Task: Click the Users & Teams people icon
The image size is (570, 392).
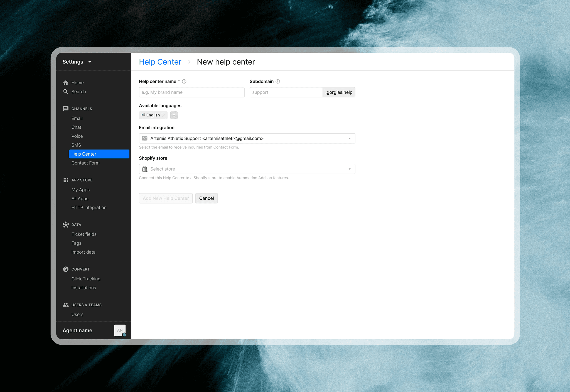Action: [x=66, y=305]
